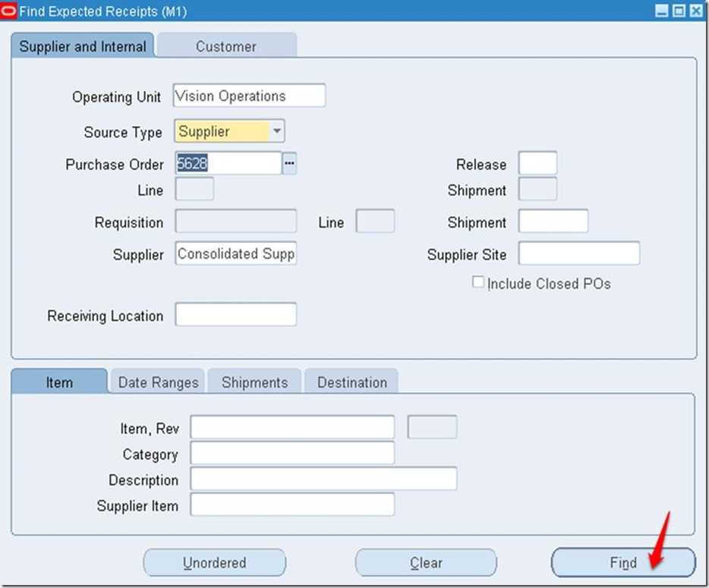709x588 pixels.
Task: Click the Find button
Action: pos(623,562)
